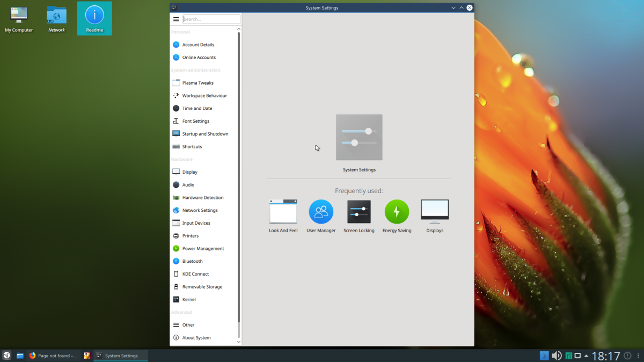Screen dimensions: 644x362
Task: Open KDE Connect settings
Action: (194, 274)
